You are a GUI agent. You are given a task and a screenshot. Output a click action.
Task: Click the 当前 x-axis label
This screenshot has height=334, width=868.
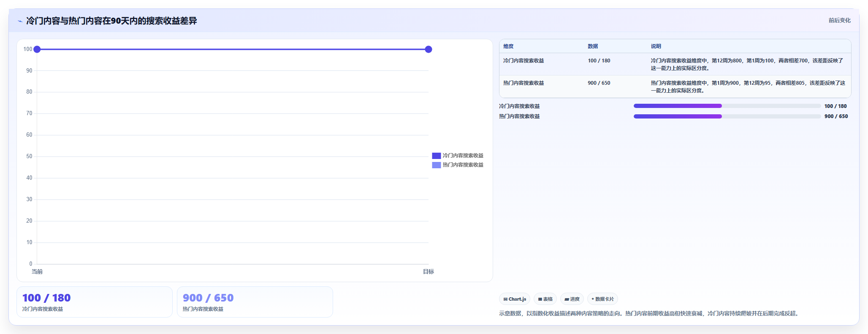pyautogui.click(x=37, y=272)
